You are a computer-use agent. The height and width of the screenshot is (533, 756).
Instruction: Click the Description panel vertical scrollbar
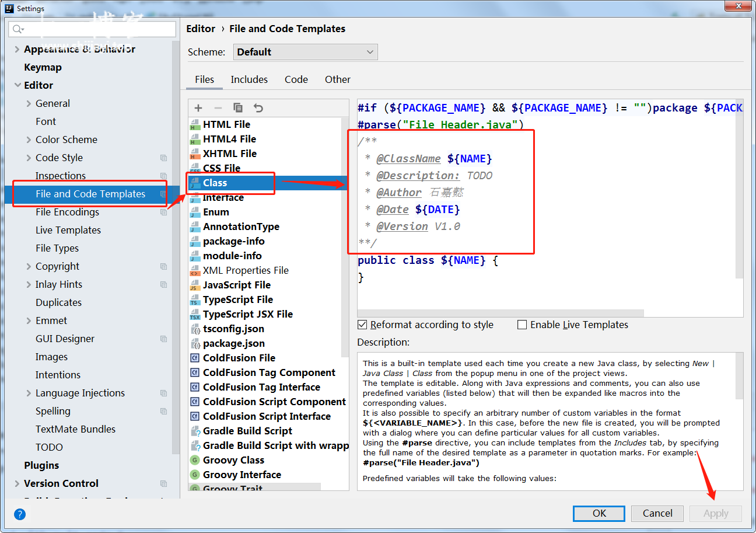click(x=739, y=377)
